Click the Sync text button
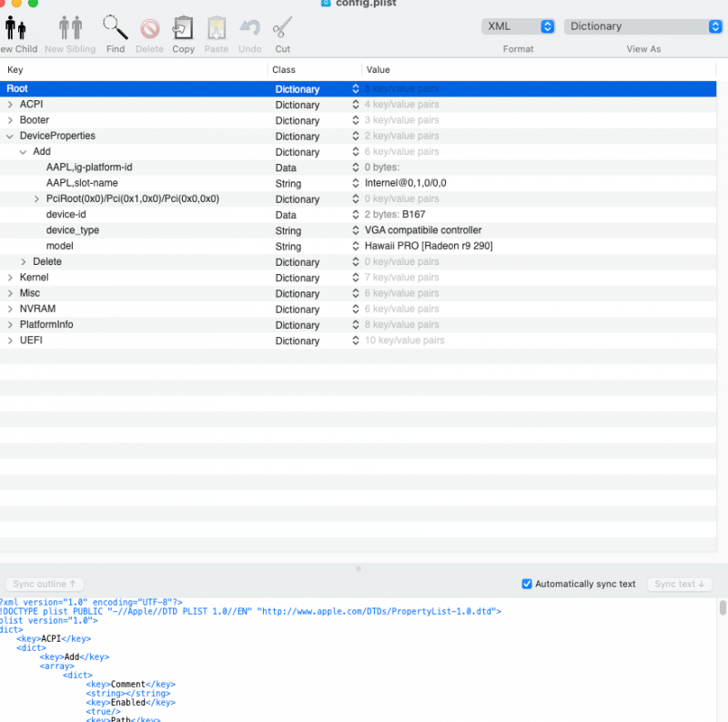Image resolution: width=728 pixels, height=722 pixels. pos(679,584)
